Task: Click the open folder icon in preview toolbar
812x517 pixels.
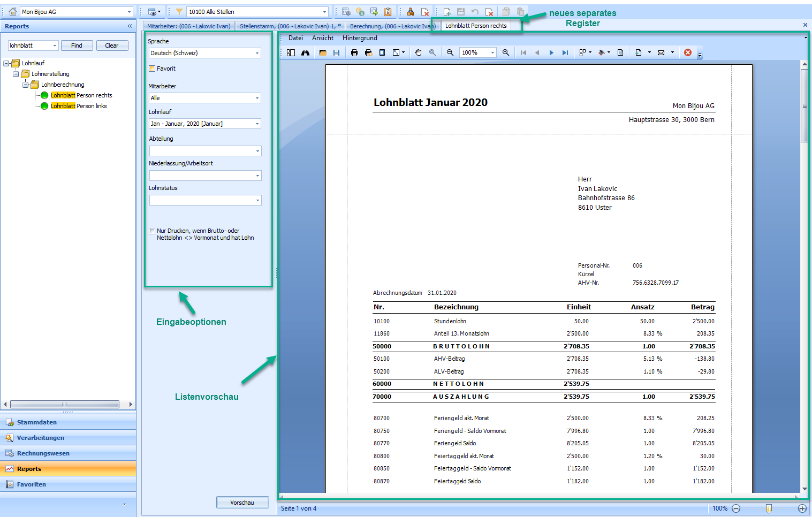Action: tap(323, 52)
